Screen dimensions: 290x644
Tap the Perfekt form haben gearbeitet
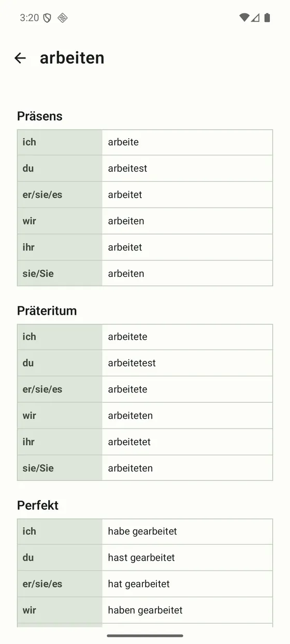coord(146,611)
